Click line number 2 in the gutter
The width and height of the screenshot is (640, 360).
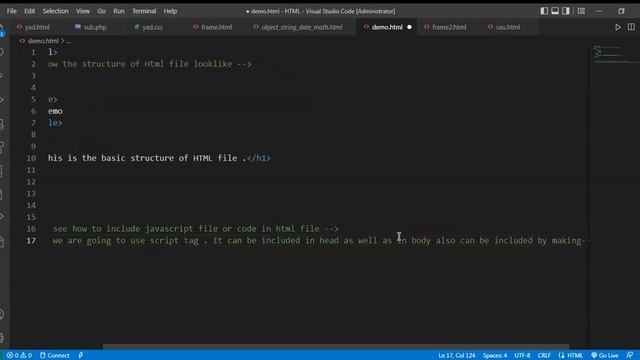click(x=33, y=64)
